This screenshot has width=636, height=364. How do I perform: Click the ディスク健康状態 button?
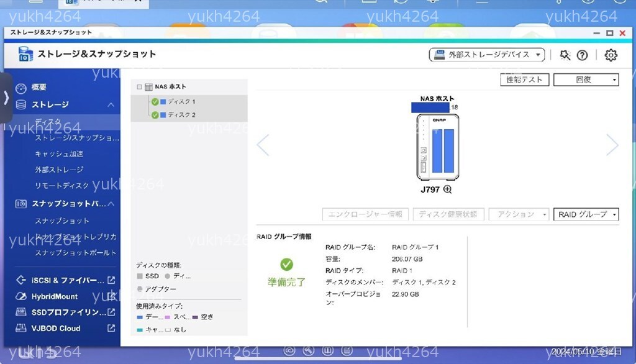pyautogui.click(x=448, y=214)
